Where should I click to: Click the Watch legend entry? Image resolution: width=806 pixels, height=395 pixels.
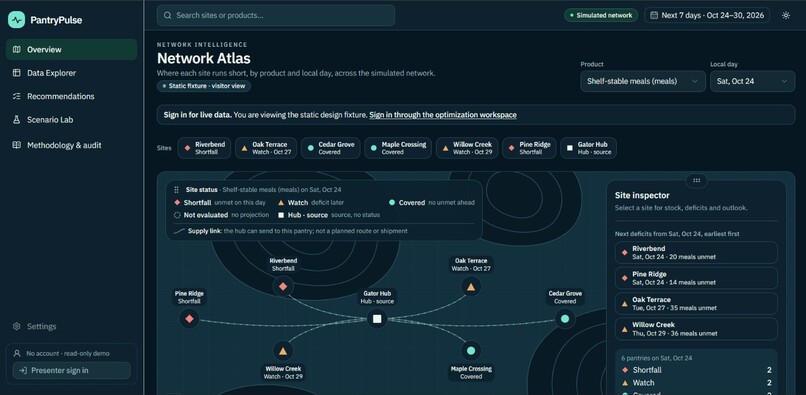coord(311,203)
